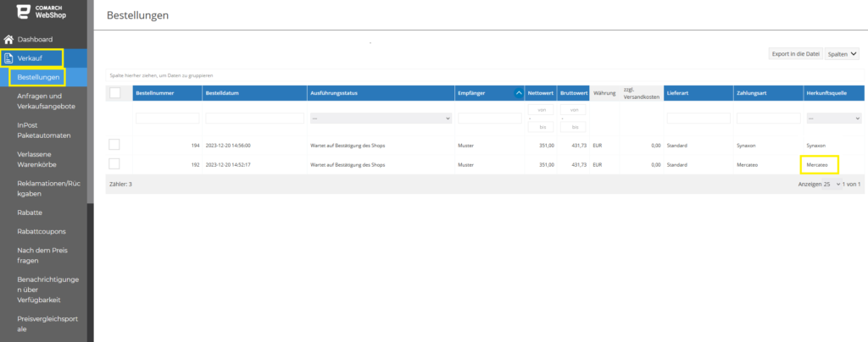This screenshot has height=342, width=868.
Task: Open the Anzeigen page size dropdown
Action: click(x=832, y=184)
